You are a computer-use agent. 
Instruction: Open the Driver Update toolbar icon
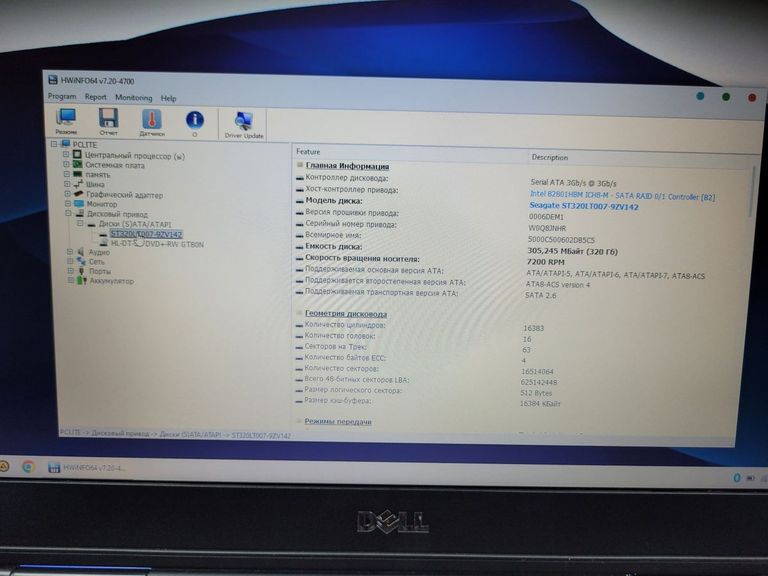pyautogui.click(x=243, y=124)
